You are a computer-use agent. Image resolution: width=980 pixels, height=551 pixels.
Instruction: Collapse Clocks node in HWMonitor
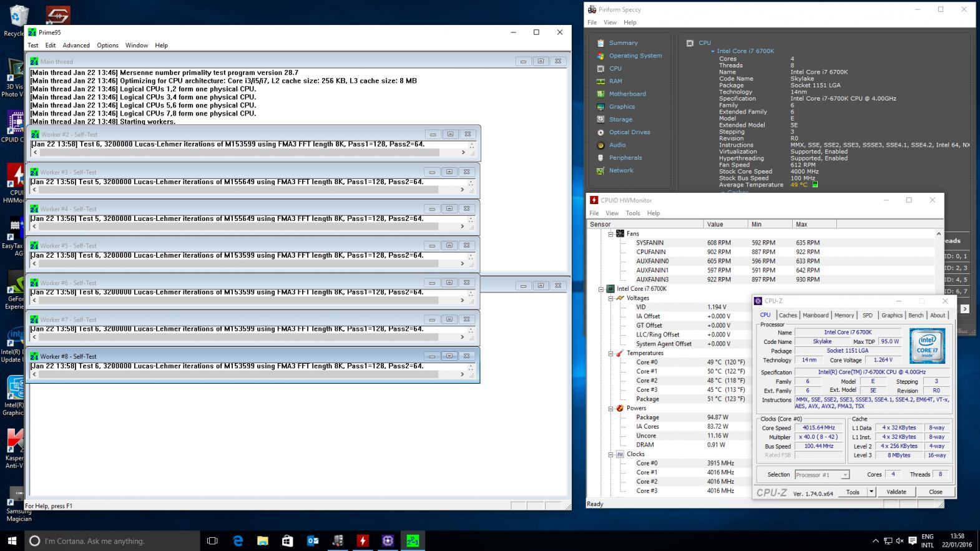(611, 454)
